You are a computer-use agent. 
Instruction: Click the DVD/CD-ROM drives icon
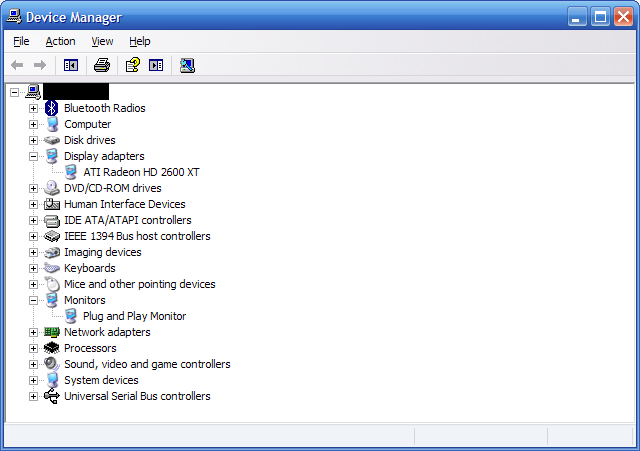pos(52,188)
